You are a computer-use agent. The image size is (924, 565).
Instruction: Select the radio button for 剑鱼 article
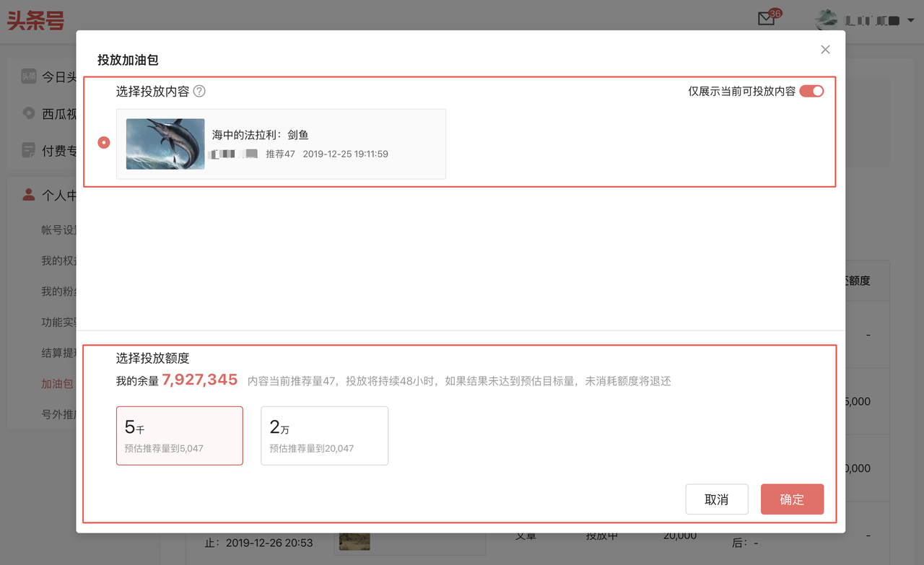pyautogui.click(x=104, y=143)
